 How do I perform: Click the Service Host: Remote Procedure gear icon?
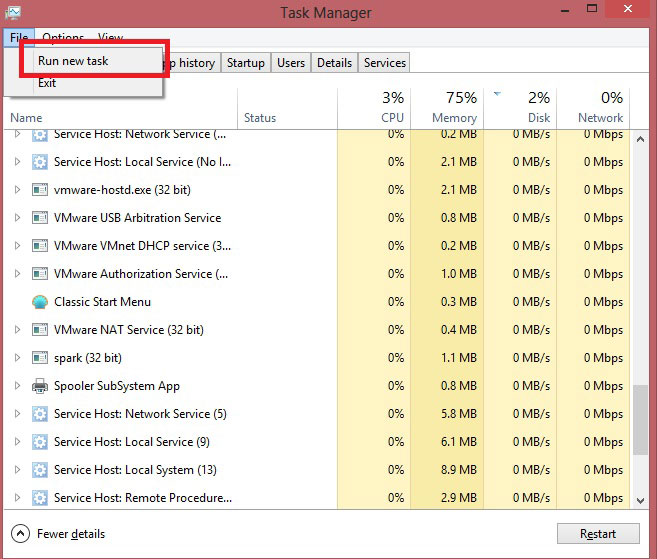pos(40,498)
